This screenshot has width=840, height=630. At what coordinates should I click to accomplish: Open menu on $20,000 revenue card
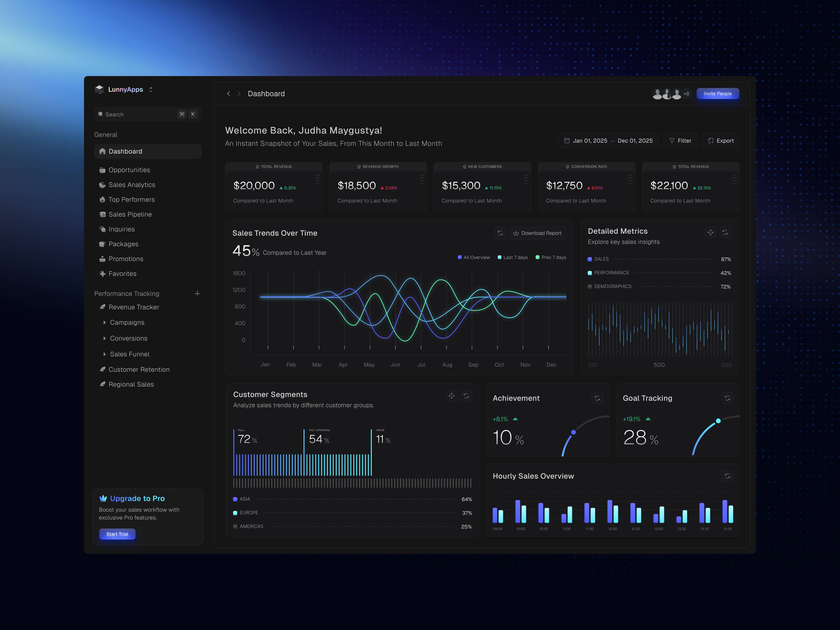coord(317,179)
